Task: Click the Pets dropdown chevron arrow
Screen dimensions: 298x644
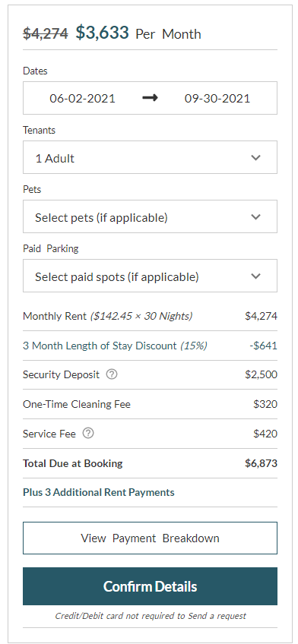Action: click(x=255, y=217)
